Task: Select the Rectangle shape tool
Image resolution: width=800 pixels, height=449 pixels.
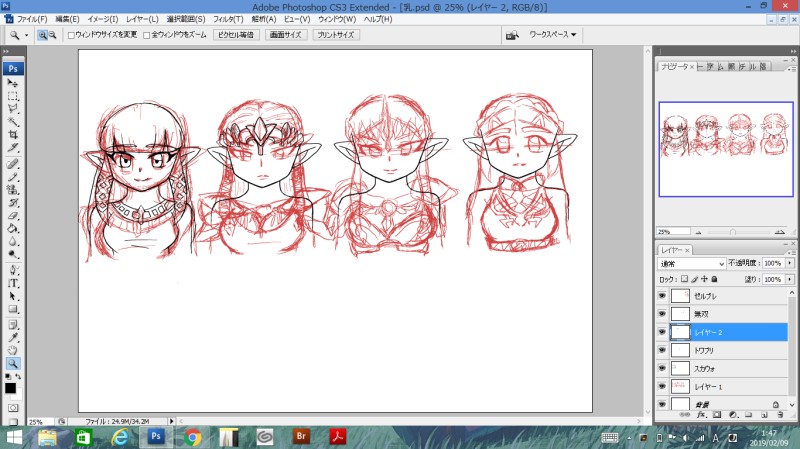Action: pyautogui.click(x=13, y=309)
